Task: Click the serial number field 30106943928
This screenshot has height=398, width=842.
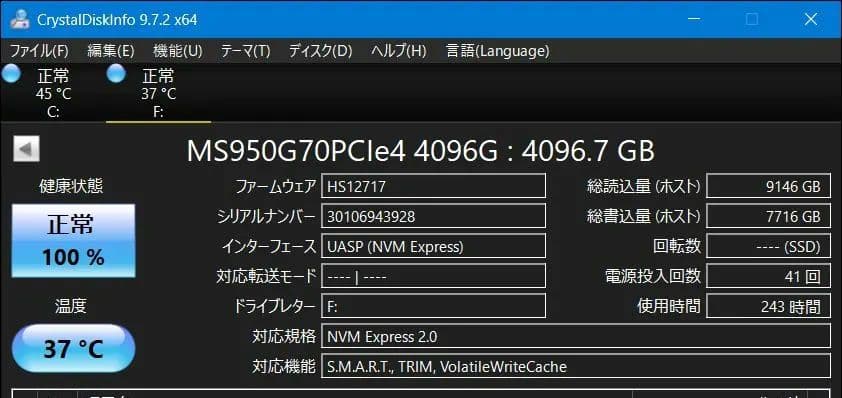Action: tap(433, 216)
